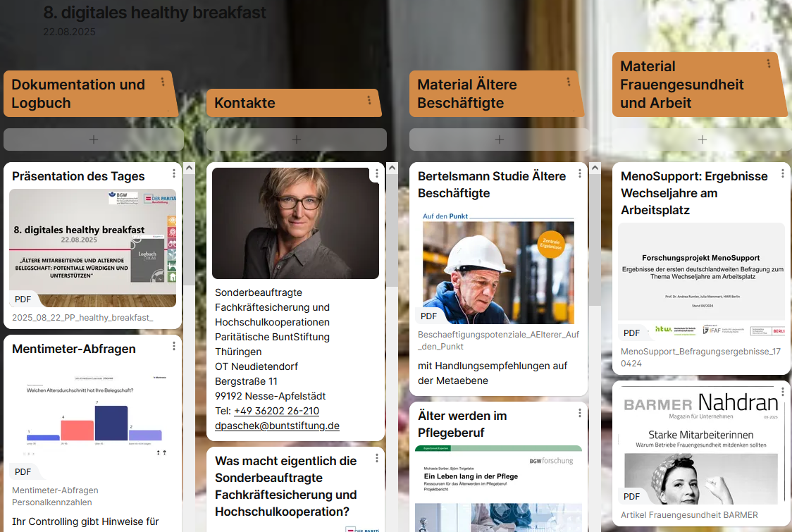Open options on the contact photo card
Image resolution: width=792 pixels, height=532 pixels.
click(x=377, y=173)
